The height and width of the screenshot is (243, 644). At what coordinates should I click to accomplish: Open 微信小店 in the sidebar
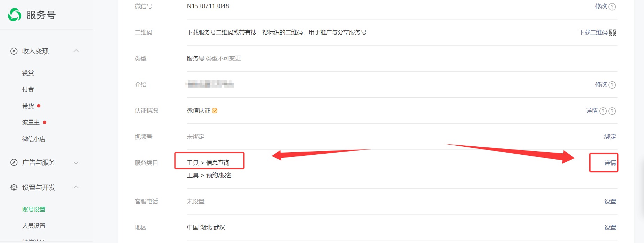click(x=34, y=139)
